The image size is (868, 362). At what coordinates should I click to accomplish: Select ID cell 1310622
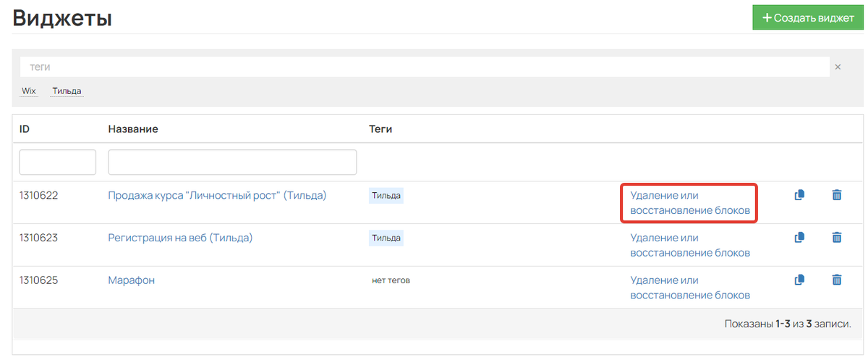pos(38,195)
